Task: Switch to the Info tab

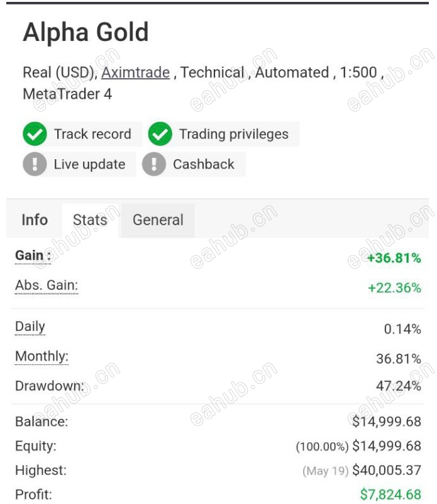Action: pyautogui.click(x=35, y=220)
